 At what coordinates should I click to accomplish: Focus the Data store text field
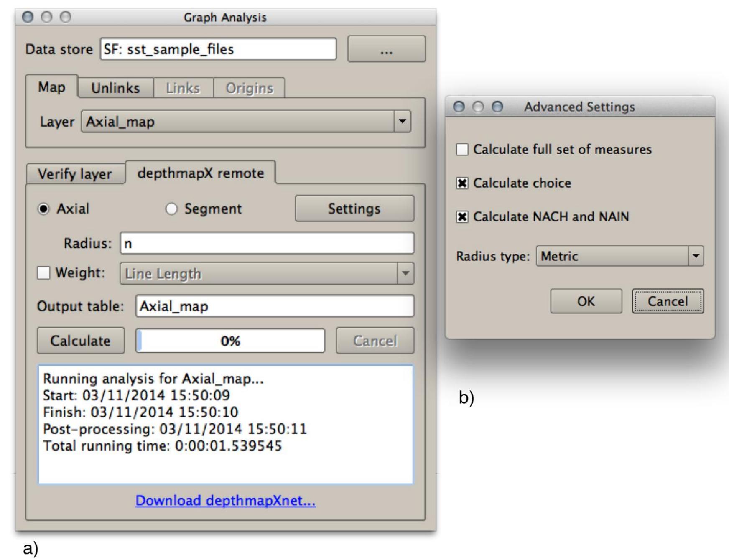pos(218,49)
